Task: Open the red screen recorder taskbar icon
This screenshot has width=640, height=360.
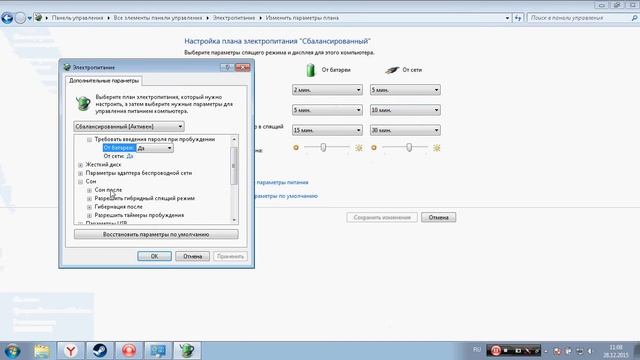Action: (x=129, y=351)
